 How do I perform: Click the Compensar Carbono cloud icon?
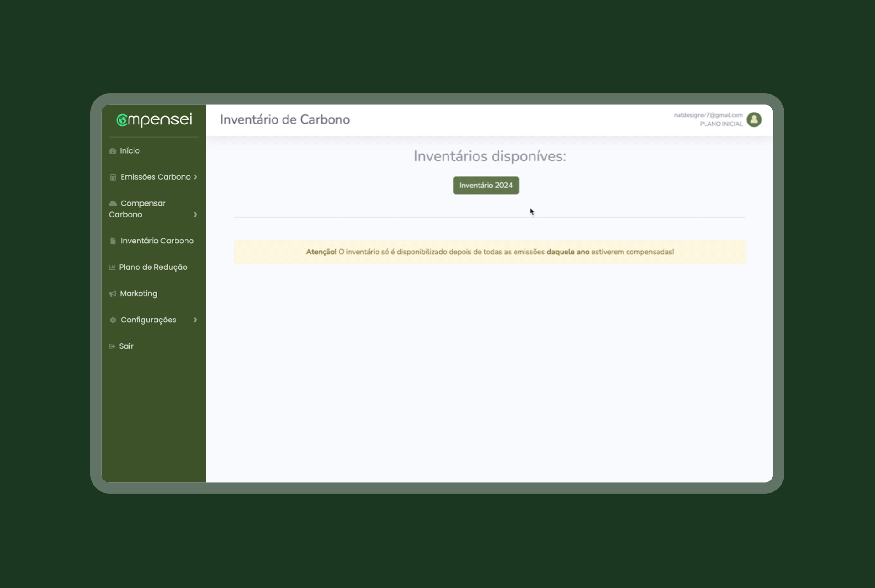point(113,203)
